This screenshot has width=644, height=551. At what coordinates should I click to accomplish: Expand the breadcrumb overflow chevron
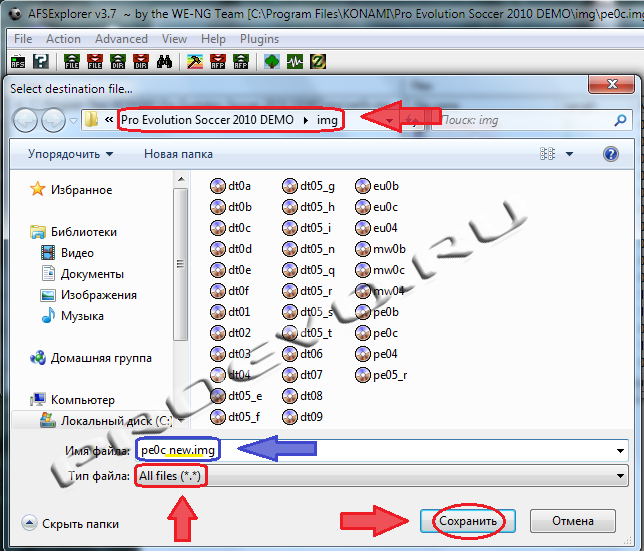coord(109,120)
